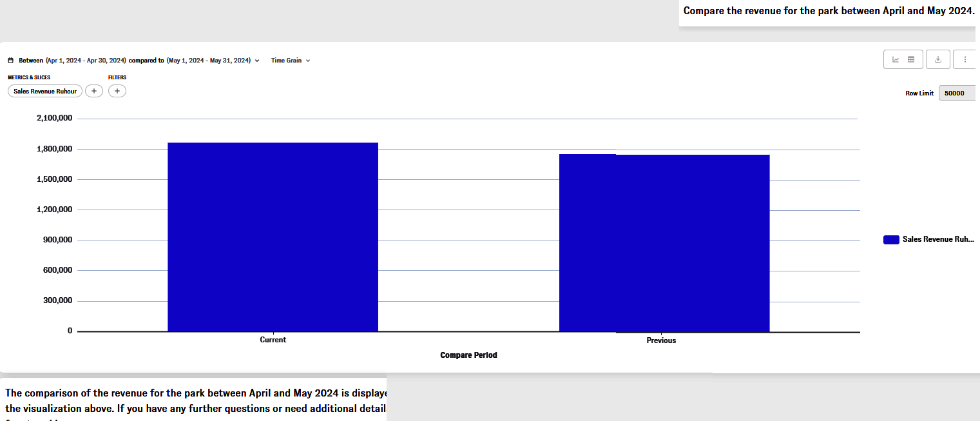Click the user prompt about April and May revenue
Viewport: 980px width, 421px height.
(x=829, y=11)
